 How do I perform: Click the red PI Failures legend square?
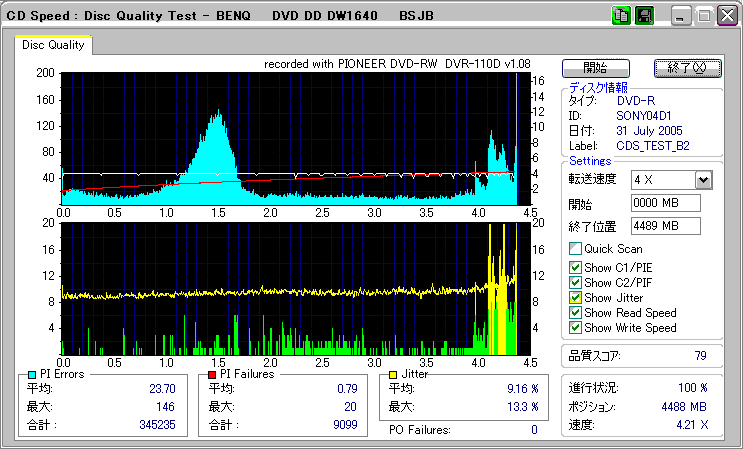click(211, 374)
